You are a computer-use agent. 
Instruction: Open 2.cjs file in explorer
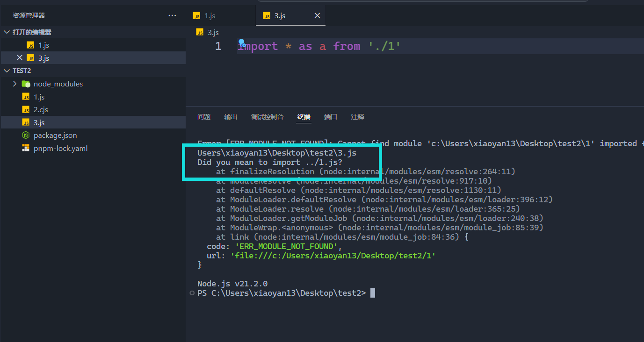coord(41,109)
